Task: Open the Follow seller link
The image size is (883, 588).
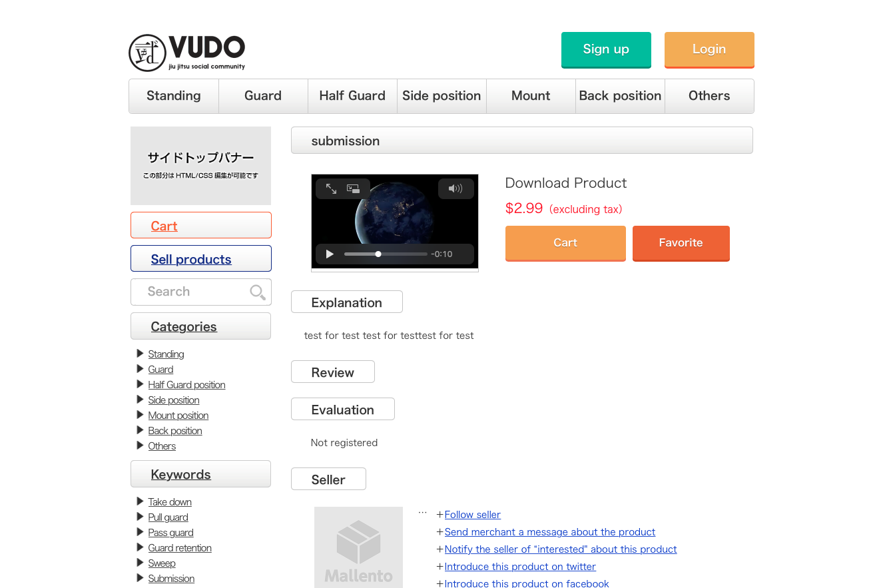Action: pyautogui.click(x=472, y=515)
